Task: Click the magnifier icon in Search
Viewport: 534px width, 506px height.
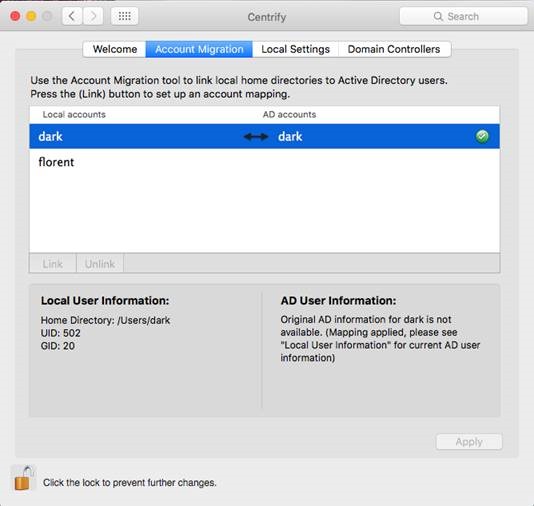Action: [438, 16]
